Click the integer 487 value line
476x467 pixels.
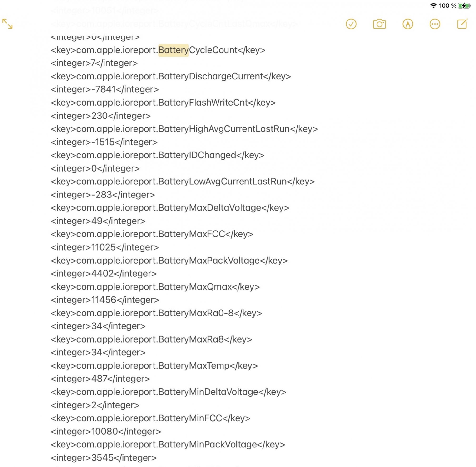point(100,379)
